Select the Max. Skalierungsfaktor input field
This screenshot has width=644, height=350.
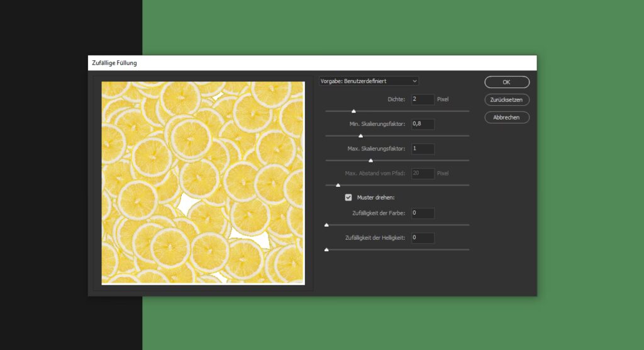pos(423,149)
